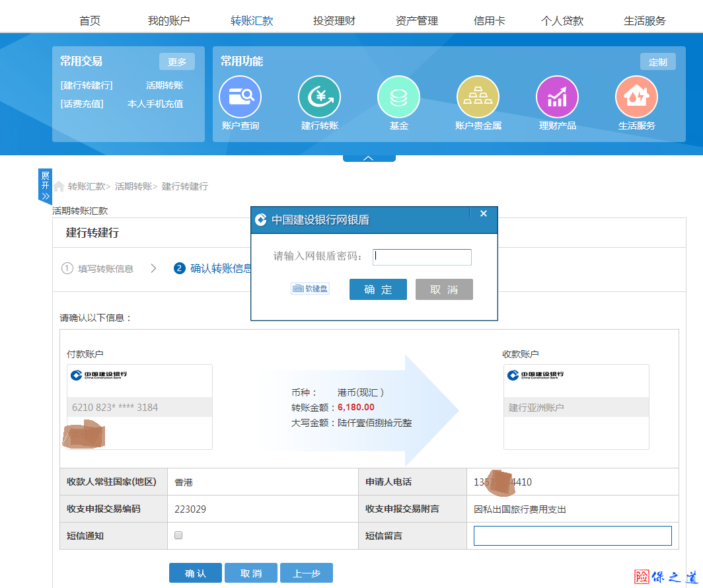Open the 基金 fund icon
703x588 pixels.
(x=398, y=97)
